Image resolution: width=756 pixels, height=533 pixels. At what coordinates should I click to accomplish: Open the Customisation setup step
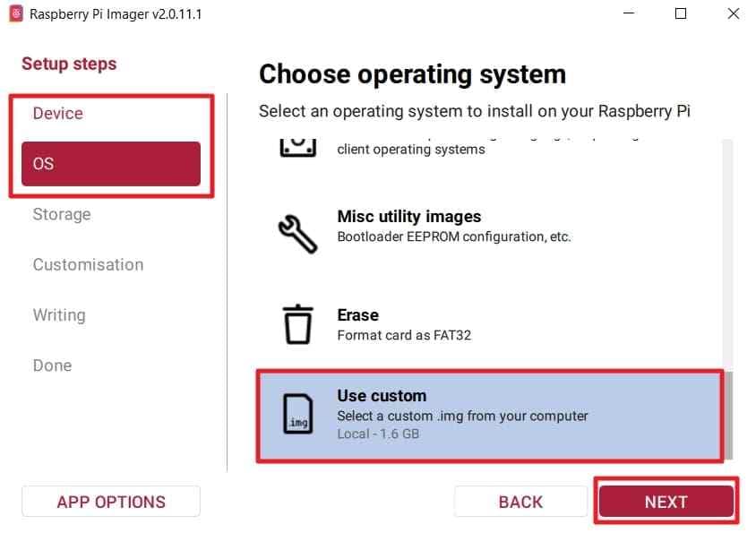[111, 264]
